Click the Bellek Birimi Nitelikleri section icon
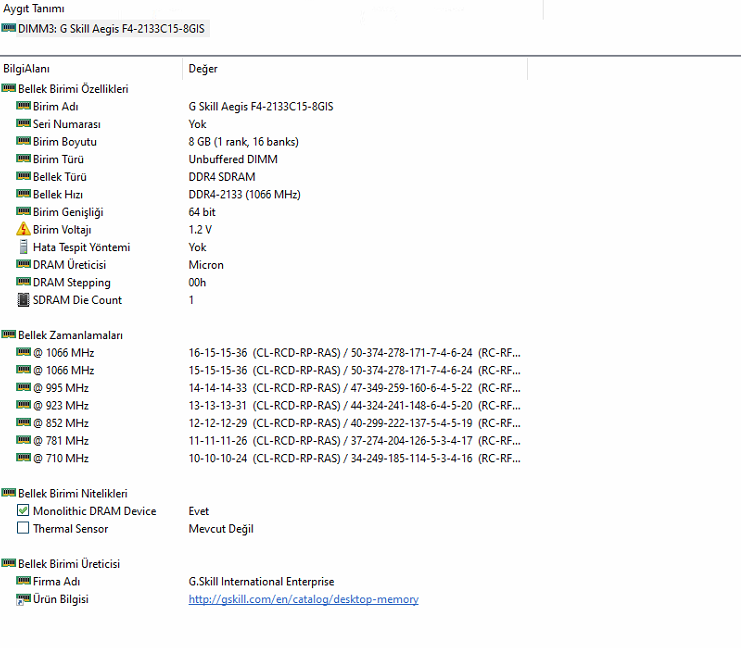The width and height of the screenshot is (741, 648). coord(9,492)
